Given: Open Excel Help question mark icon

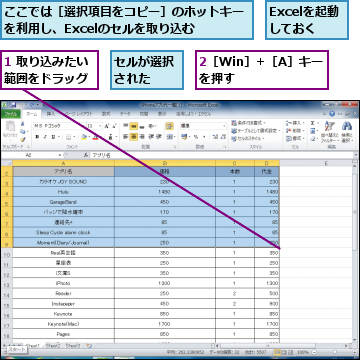Looking at the screenshot, I should tap(332, 114).
